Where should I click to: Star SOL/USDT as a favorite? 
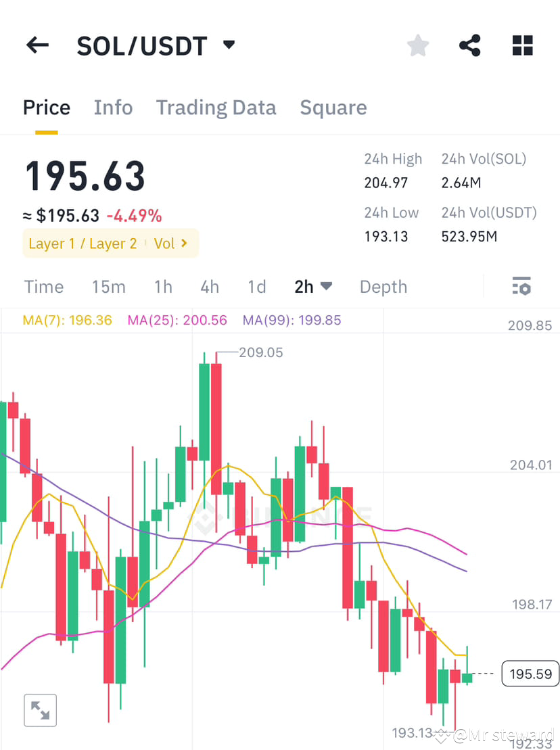[417, 45]
